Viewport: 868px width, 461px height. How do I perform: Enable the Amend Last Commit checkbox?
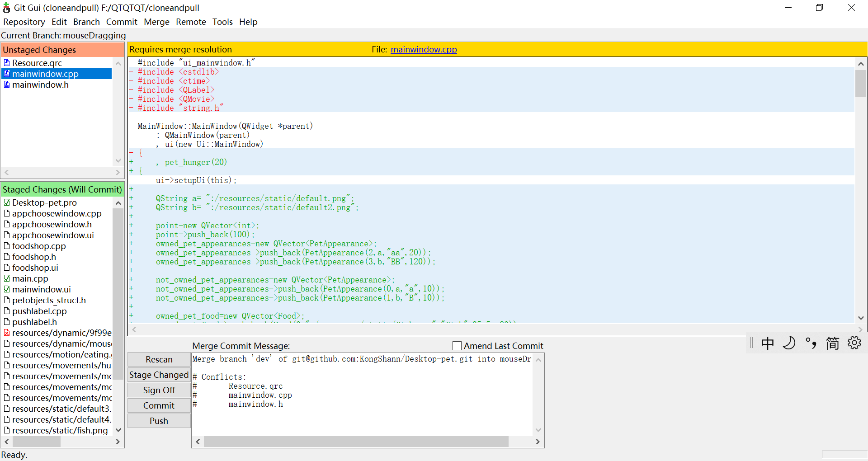[457, 346]
